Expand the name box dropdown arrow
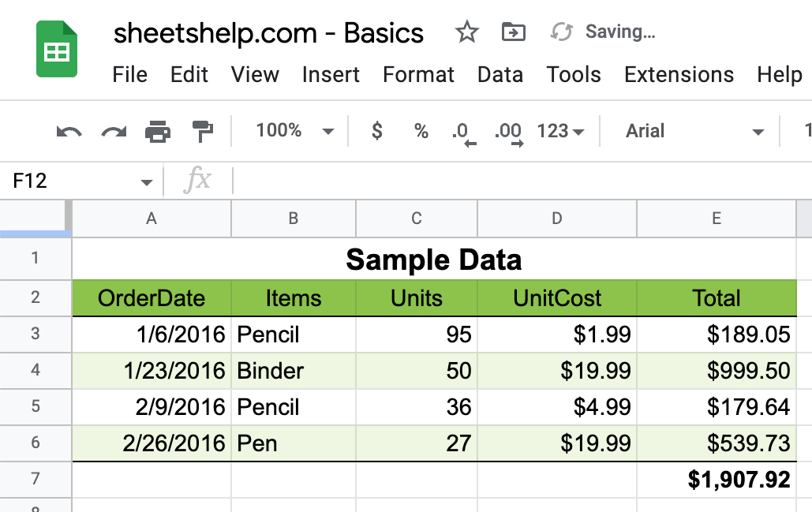 click(x=146, y=181)
